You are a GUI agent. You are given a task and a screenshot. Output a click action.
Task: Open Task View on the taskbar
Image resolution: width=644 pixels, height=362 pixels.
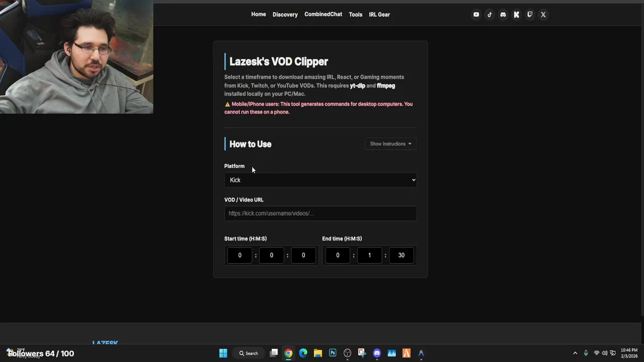[274, 353]
